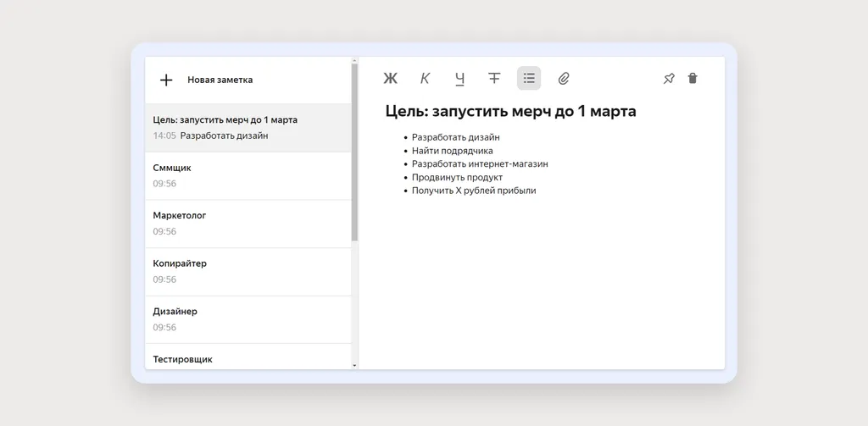Click bullet text Разработать дизайн in editor
This screenshot has width=868, height=426.
455,137
